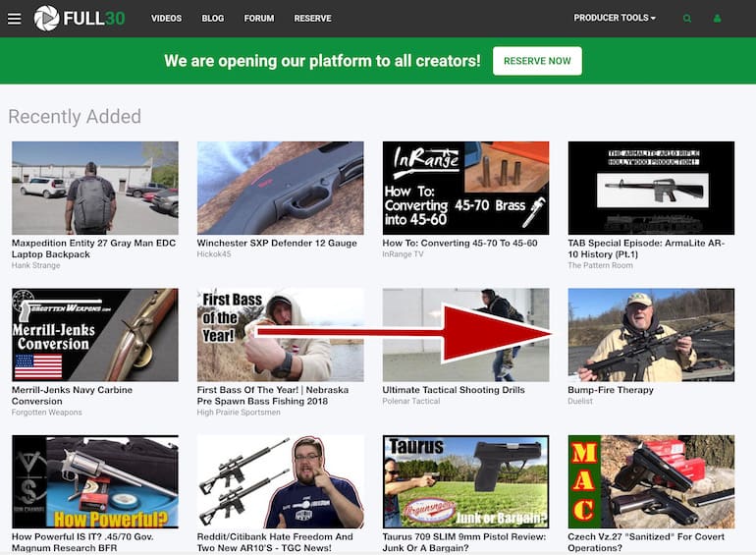Open the Taurus 709 Slim review thumbnail
The height and width of the screenshot is (555, 756).
(x=465, y=482)
